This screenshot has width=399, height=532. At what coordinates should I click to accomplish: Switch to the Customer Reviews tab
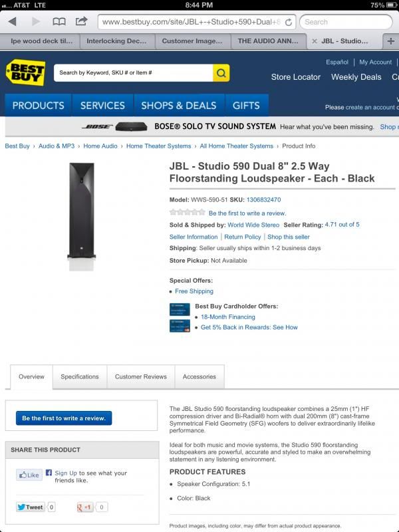click(141, 376)
